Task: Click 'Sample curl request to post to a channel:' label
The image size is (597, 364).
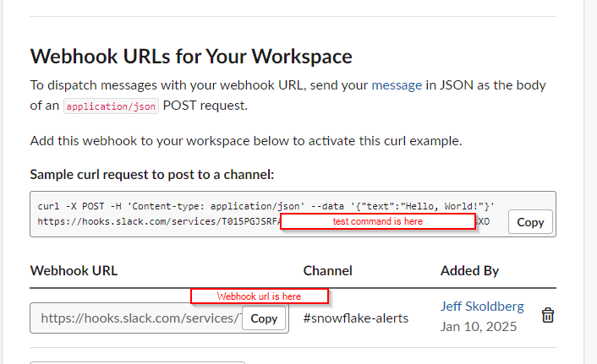Action: point(152,175)
